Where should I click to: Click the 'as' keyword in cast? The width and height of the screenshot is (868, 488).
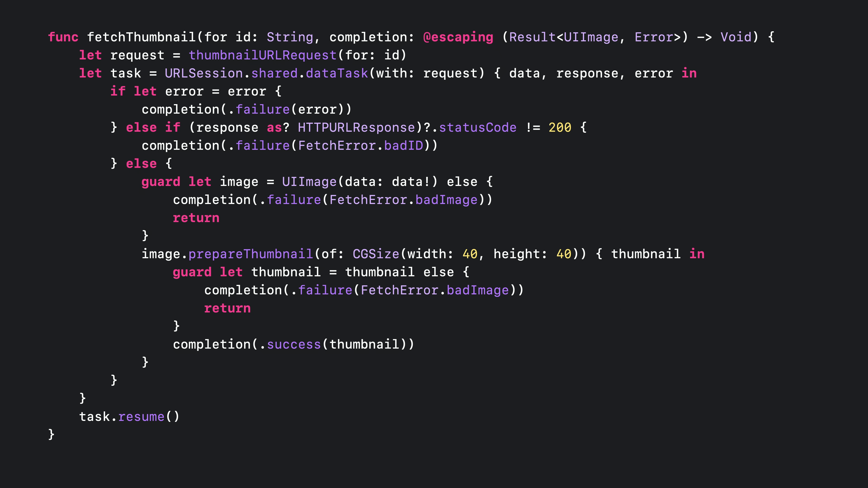point(274,128)
